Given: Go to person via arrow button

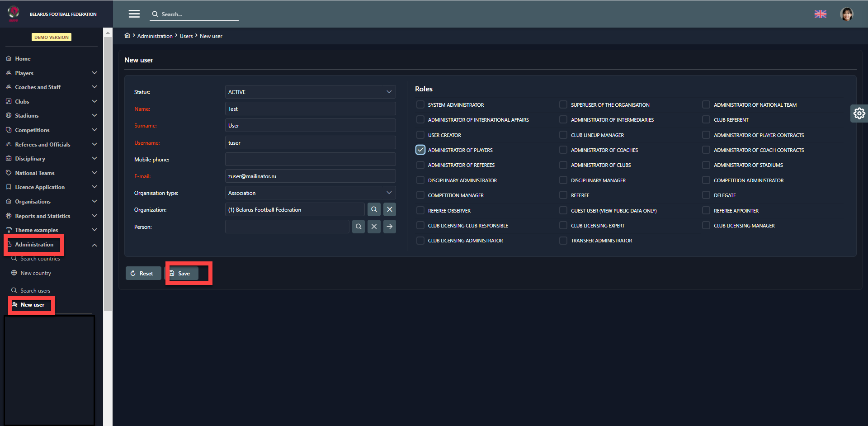Looking at the screenshot, I should pos(389,227).
